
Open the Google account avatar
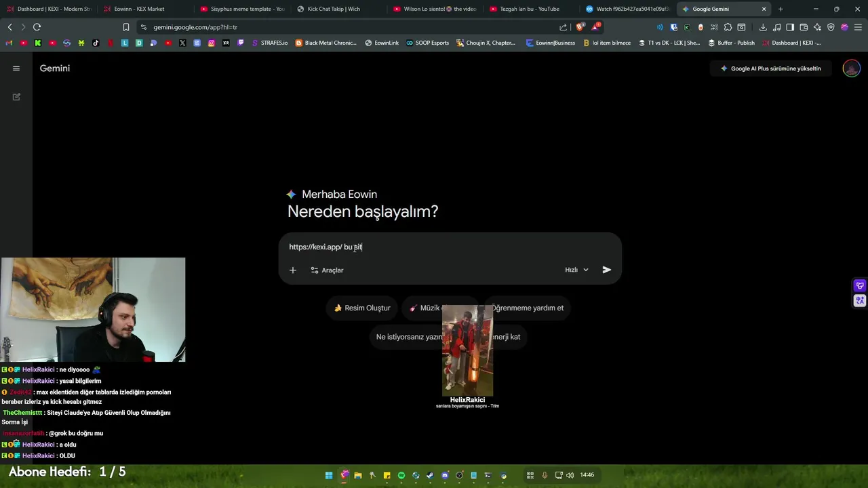tap(851, 68)
